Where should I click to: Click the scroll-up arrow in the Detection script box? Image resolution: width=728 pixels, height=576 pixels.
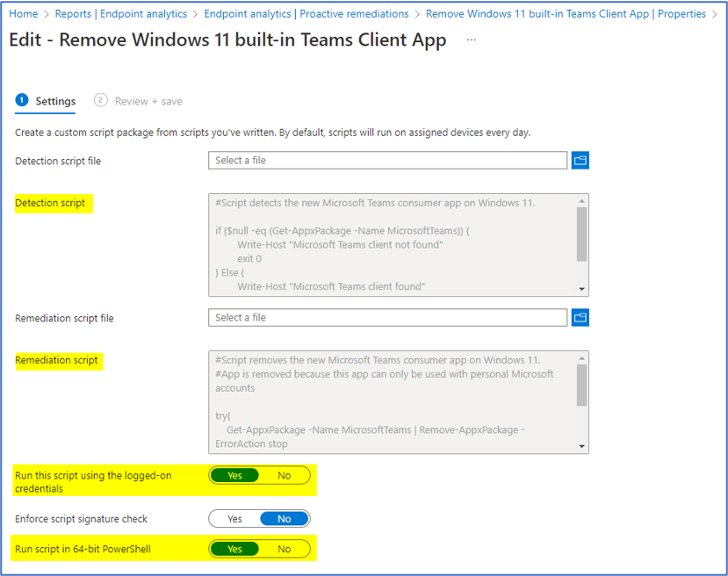[581, 201]
